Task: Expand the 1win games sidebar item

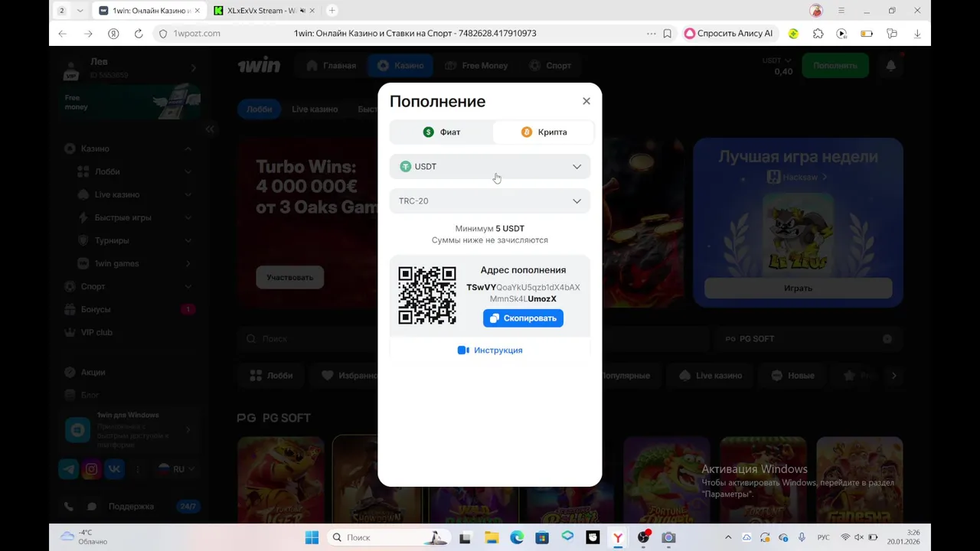Action: pyautogui.click(x=188, y=263)
